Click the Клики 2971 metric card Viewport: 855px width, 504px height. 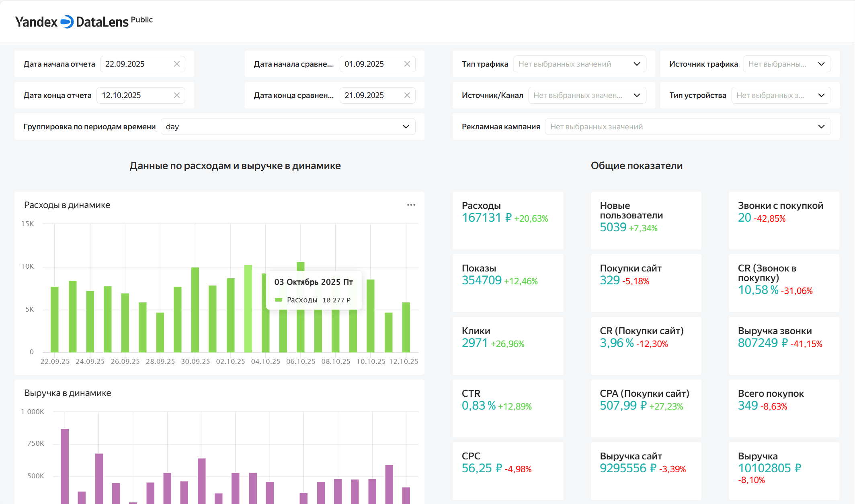[x=508, y=345]
